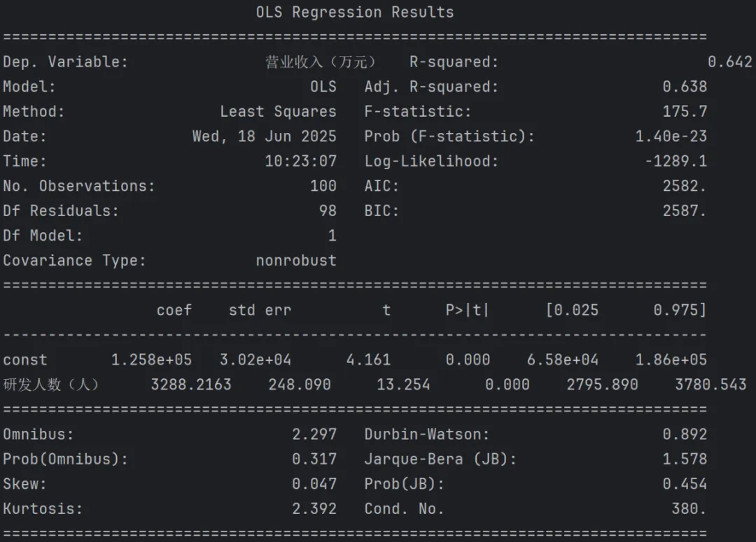Select the nonrobust covariance type text

click(296, 261)
